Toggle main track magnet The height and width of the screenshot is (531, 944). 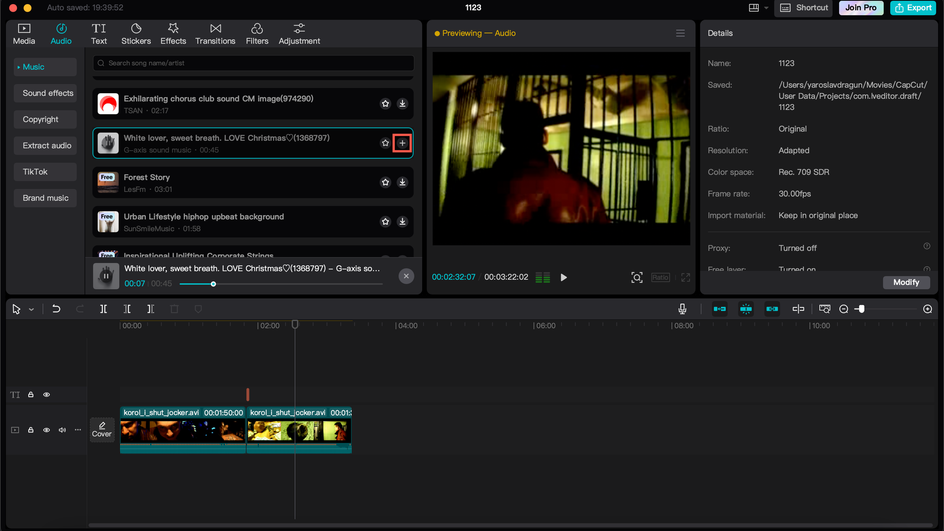click(719, 309)
